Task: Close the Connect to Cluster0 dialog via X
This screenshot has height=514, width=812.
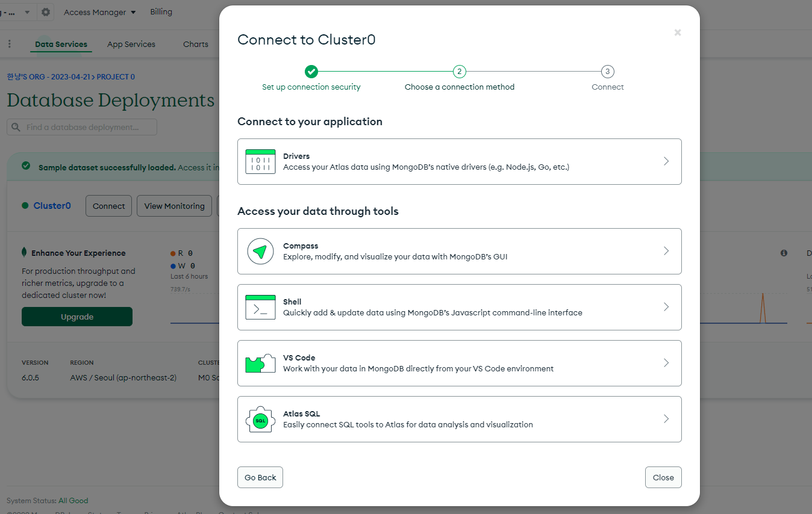Action: [678, 33]
